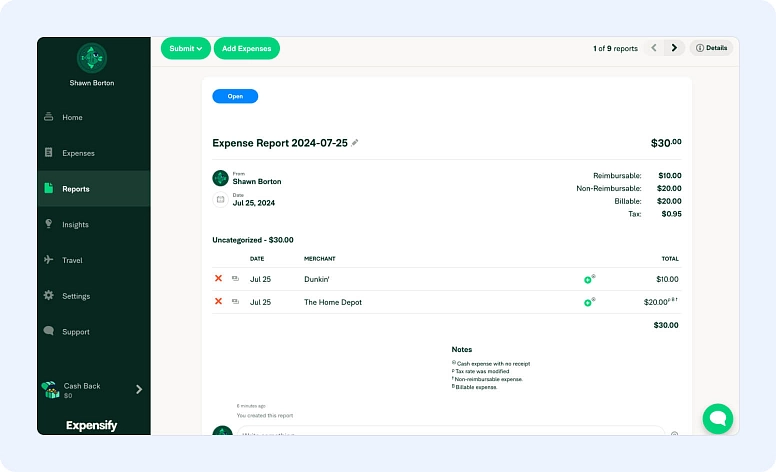Click the Add Expenses button
The image size is (776, 472).
tap(246, 48)
